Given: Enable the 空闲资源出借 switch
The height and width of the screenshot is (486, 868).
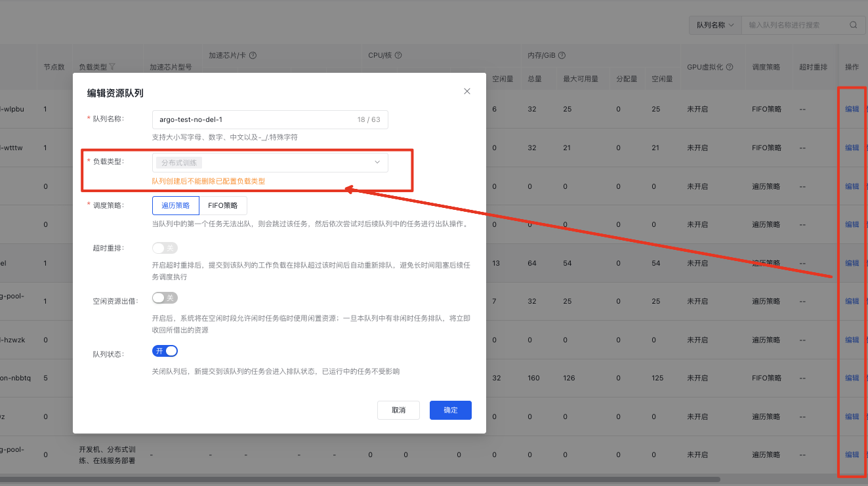Looking at the screenshot, I should pos(165,298).
